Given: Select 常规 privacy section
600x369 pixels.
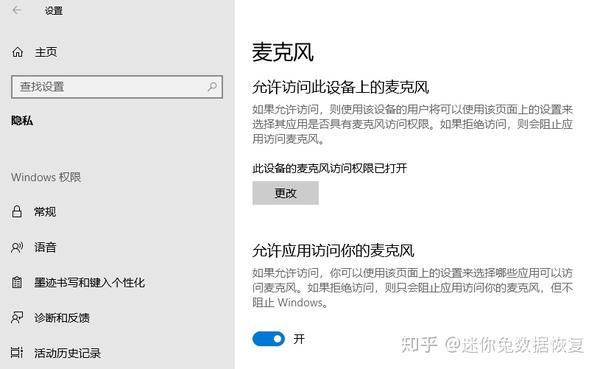Looking at the screenshot, I should tap(45, 212).
